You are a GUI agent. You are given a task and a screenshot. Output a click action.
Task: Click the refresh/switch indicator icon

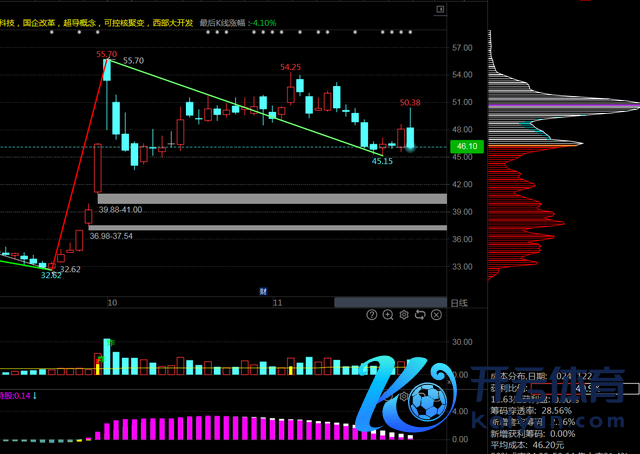419,314
